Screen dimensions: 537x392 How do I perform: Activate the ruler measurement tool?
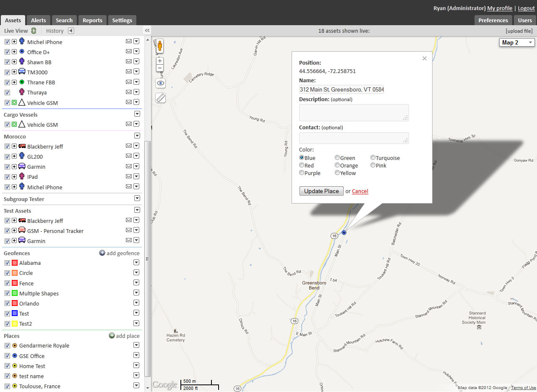pos(160,97)
